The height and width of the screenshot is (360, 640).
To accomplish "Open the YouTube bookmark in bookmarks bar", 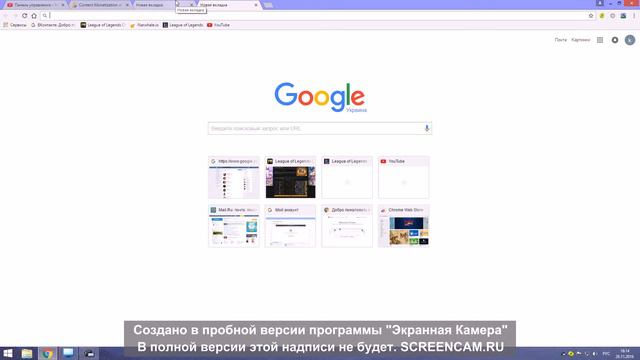I will (x=218, y=25).
